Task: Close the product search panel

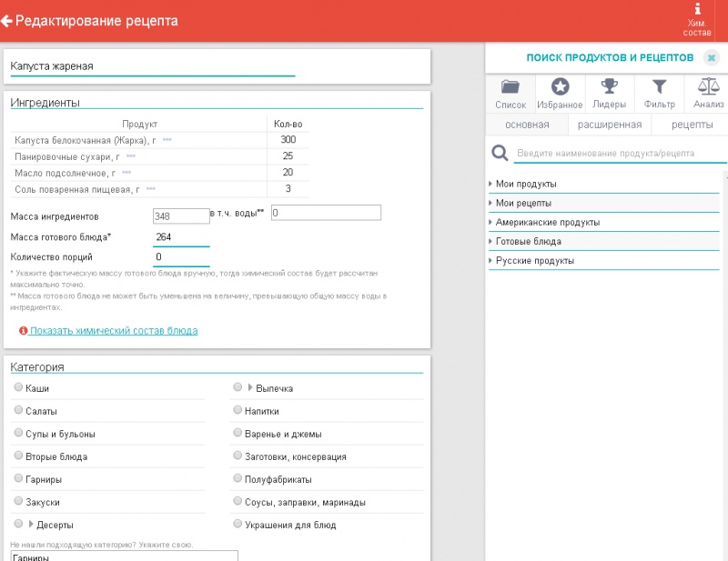Action: [711, 57]
